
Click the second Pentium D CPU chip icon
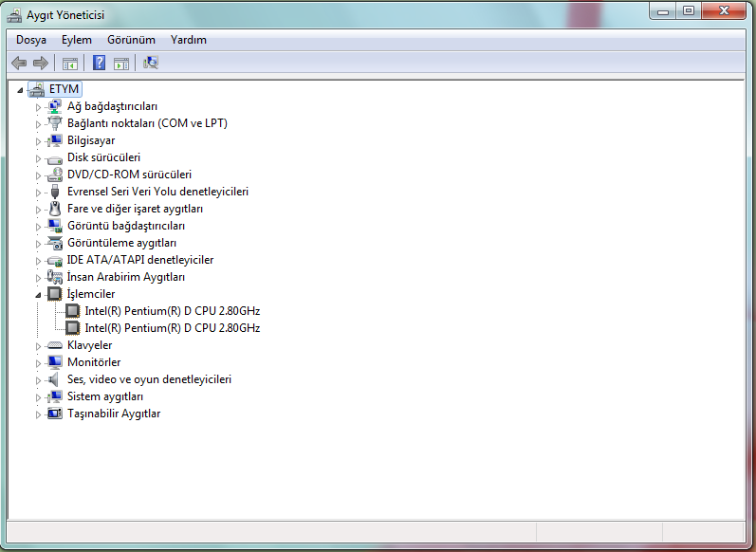(x=72, y=328)
